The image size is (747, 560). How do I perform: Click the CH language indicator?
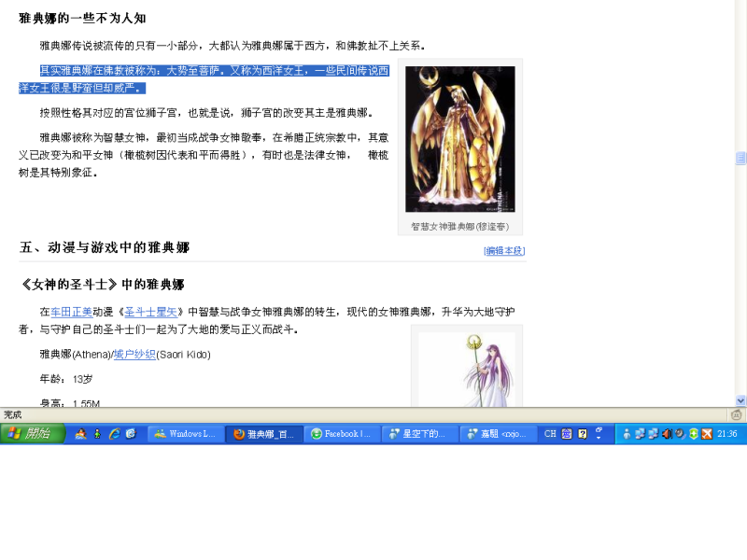[x=550, y=434]
